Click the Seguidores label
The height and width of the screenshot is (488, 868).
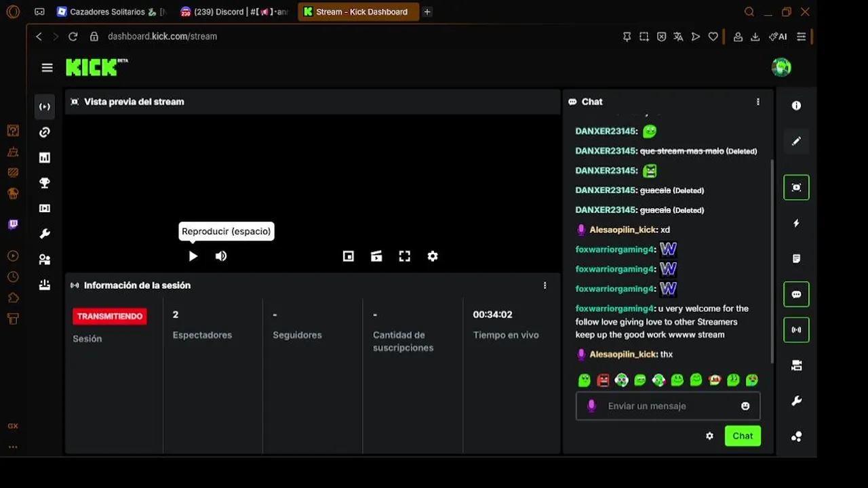(x=297, y=335)
